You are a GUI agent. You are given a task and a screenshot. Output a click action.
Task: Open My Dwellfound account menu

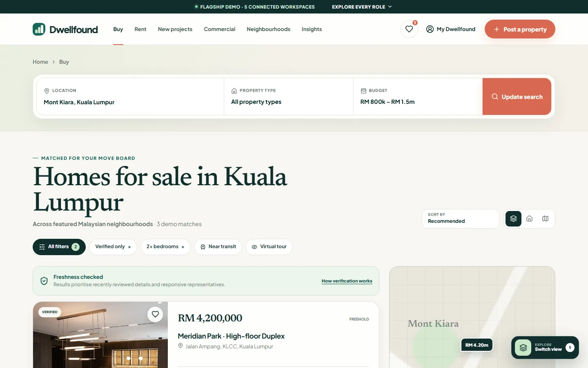click(x=451, y=29)
